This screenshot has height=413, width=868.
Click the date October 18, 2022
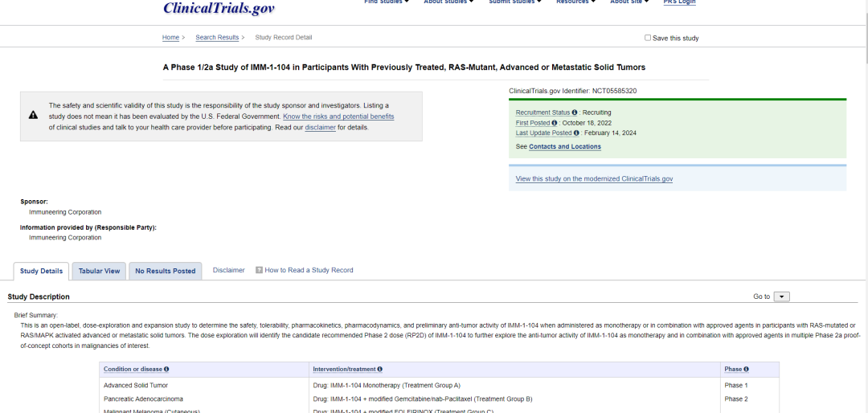pos(587,123)
